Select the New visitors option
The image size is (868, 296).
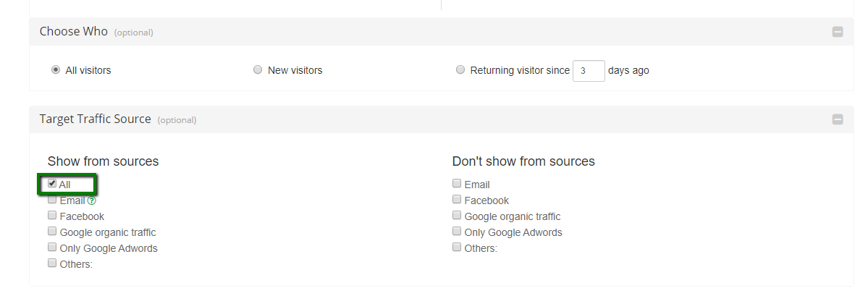tap(258, 70)
